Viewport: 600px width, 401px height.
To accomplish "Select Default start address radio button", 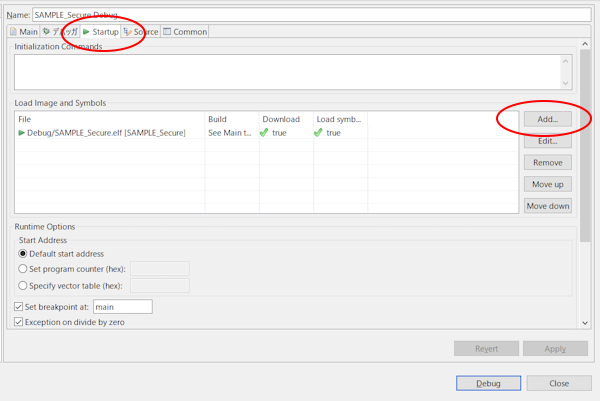I will pos(24,254).
